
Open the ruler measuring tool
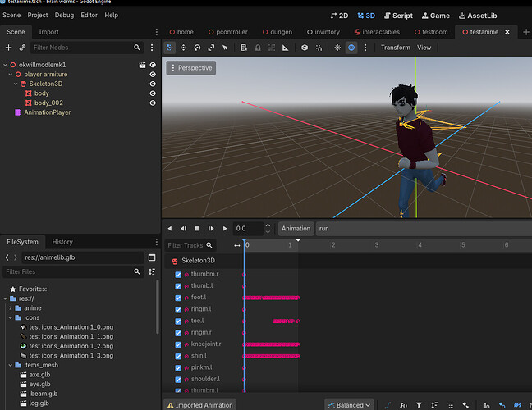pos(286,48)
